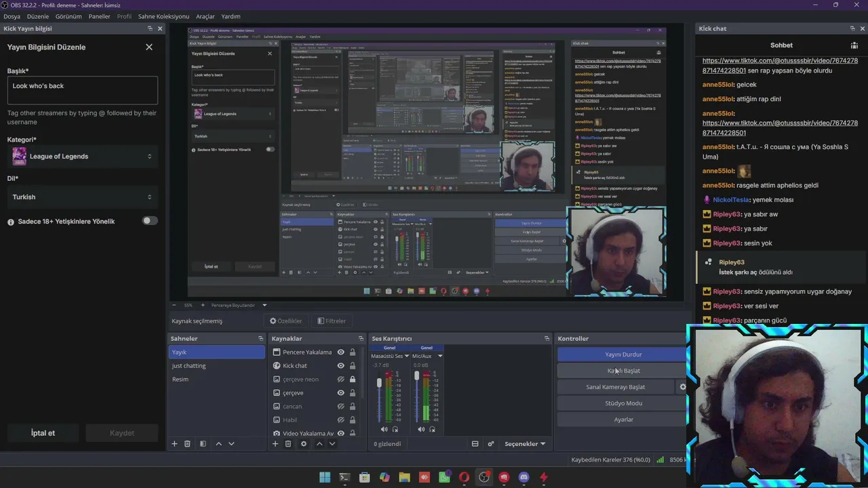The width and height of the screenshot is (868, 488).
Task: Click Yayını Durdur to stop streaming
Action: [623, 354]
